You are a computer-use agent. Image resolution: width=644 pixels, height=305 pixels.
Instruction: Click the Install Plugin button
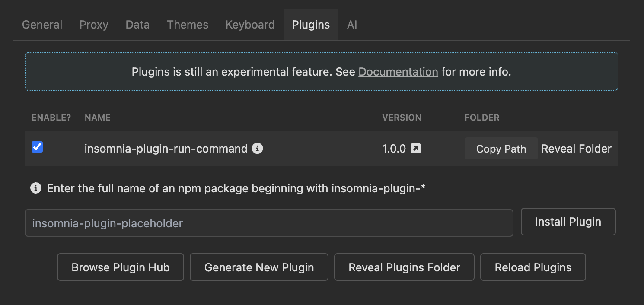pos(568,222)
